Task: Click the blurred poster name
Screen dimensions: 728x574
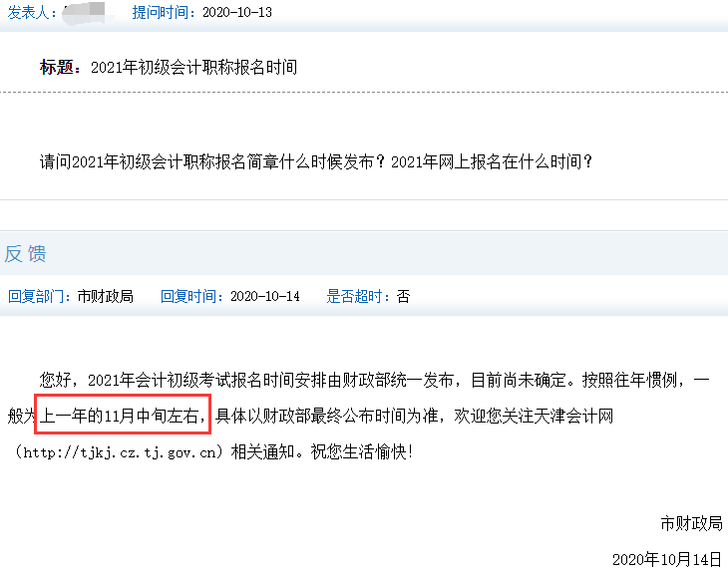Action: click(85, 13)
